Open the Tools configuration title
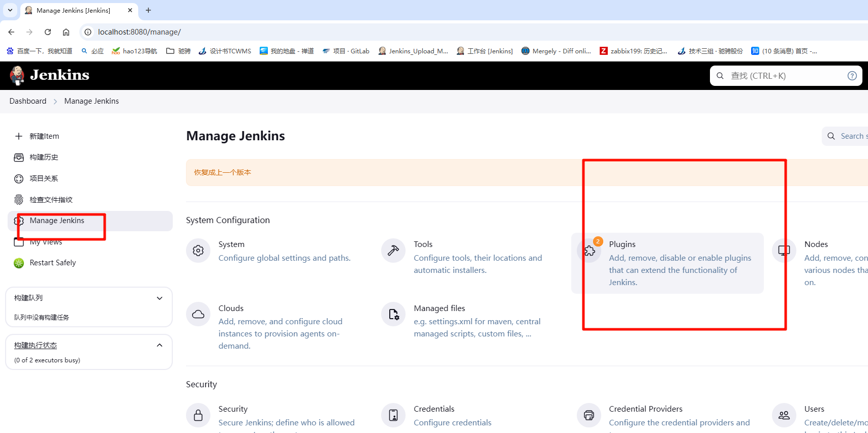868x433 pixels. pos(423,244)
